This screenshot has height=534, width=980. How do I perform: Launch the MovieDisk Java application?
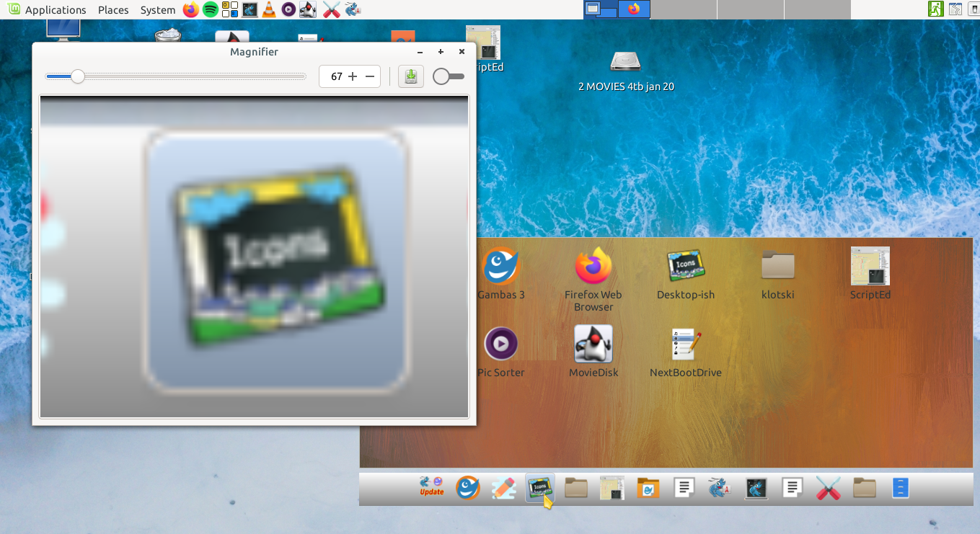(593, 344)
